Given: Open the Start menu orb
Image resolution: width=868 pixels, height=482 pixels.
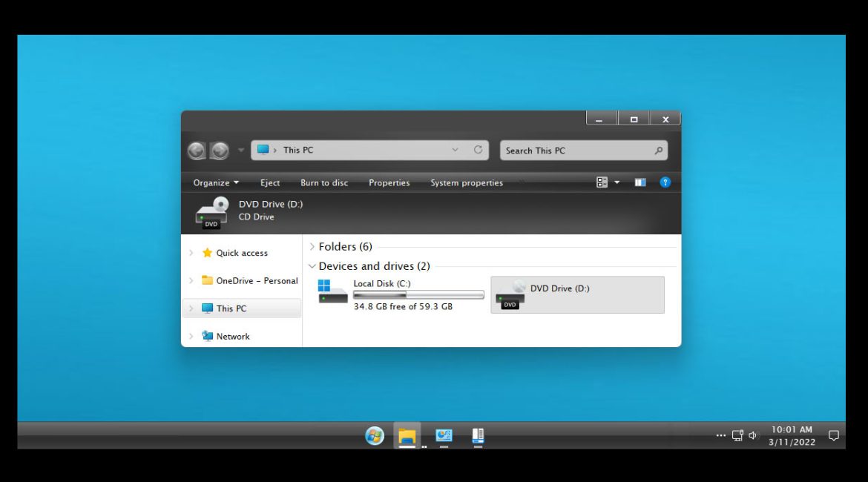Looking at the screenshot, I should [375, 436].
